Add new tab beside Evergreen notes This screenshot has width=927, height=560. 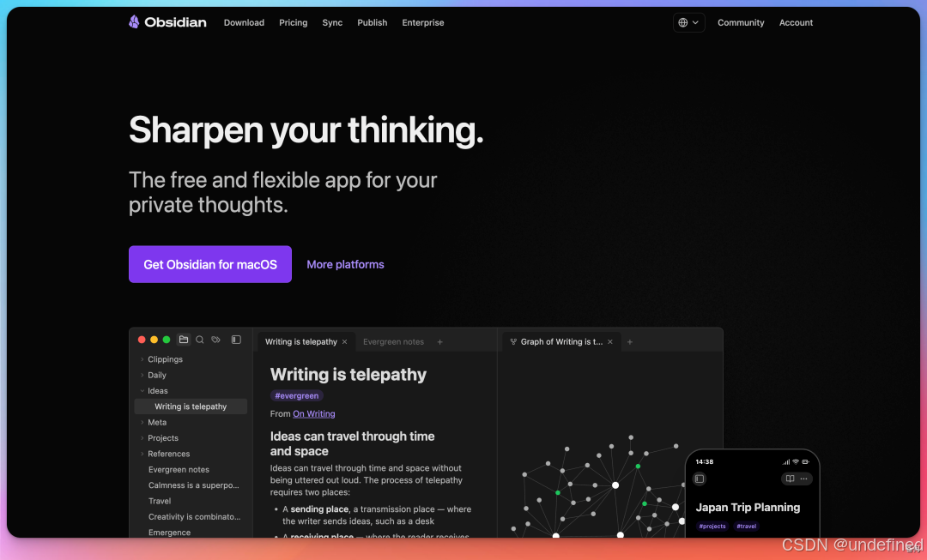(x=439, y=342)
